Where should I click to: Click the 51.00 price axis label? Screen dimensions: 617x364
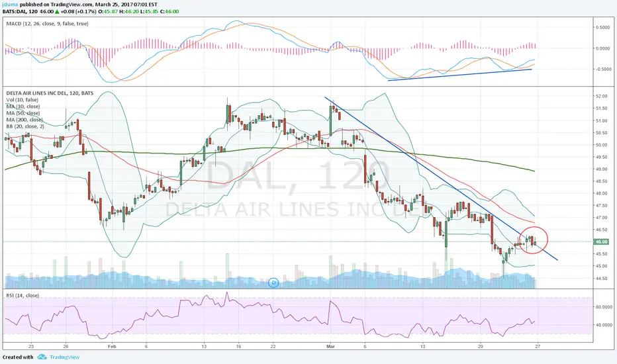point(601,121)
